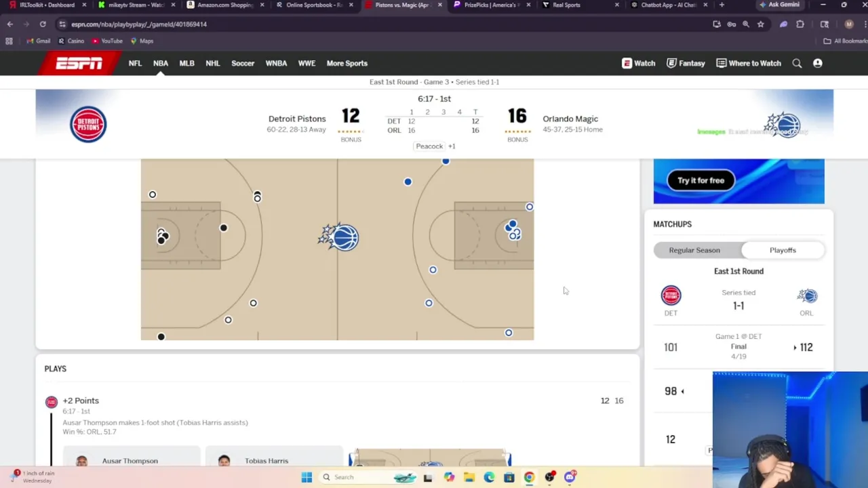The width and height of the screenshot is (868, 488).
Task: Open a new browser tab
Action: coord(722,5)
